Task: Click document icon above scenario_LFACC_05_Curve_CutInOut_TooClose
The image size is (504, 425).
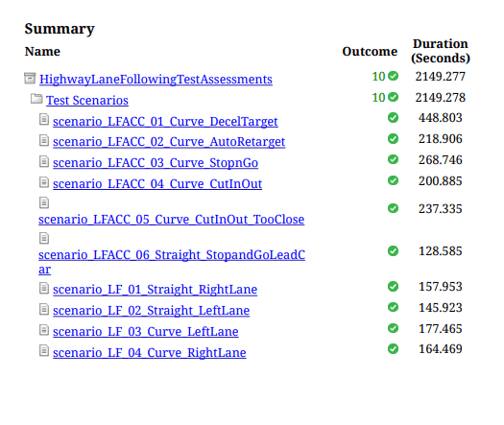Action: click(x=44, y=202)
